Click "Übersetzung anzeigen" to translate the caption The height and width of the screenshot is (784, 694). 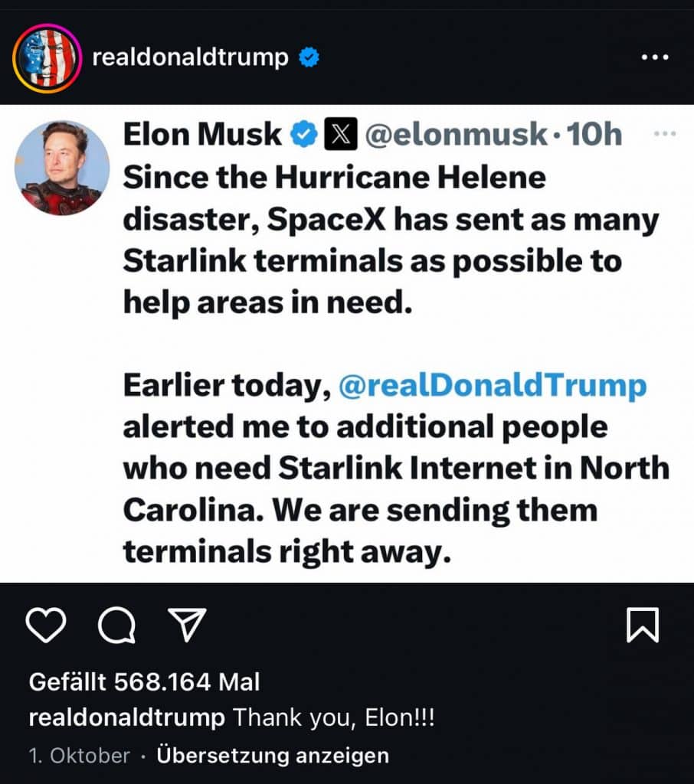273,756
